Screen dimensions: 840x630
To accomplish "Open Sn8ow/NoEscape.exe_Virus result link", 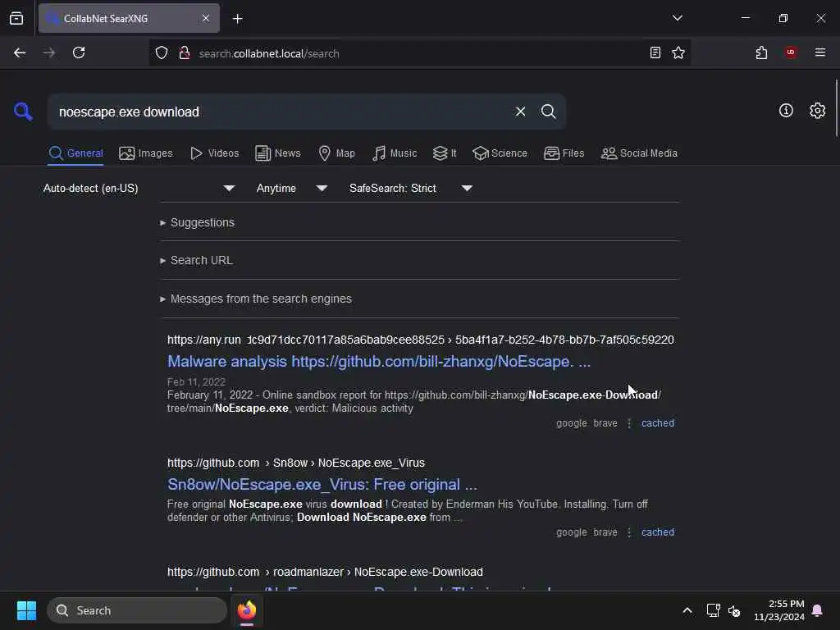I will [x=322, y=485].
